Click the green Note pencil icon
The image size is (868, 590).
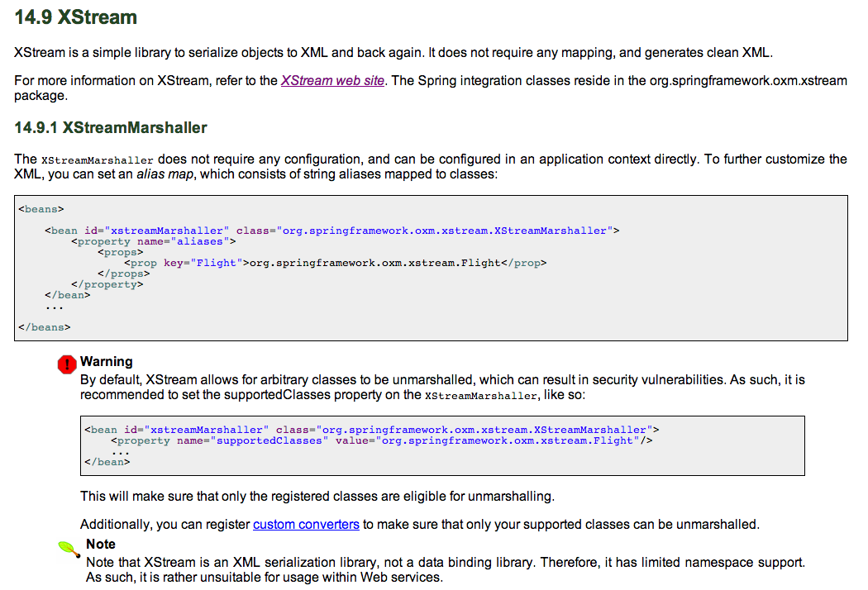pyautogui.click(x=69, y=549)
